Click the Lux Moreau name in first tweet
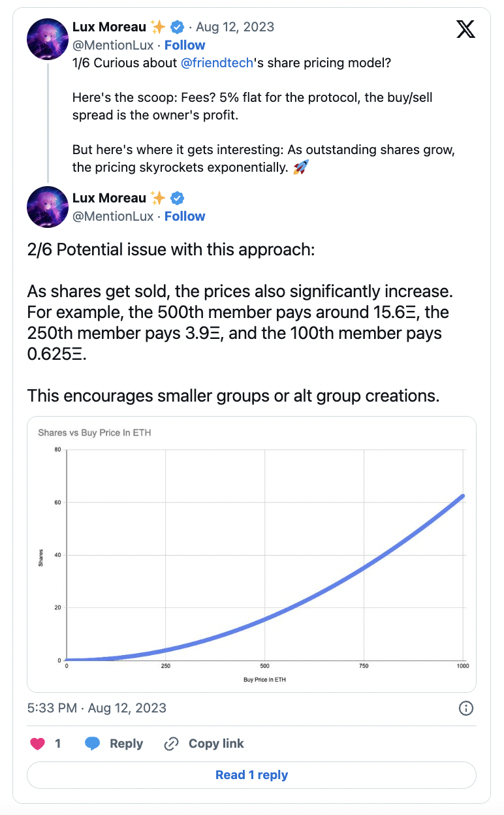Viewport: 504px width, 815px height. [110, 27]
